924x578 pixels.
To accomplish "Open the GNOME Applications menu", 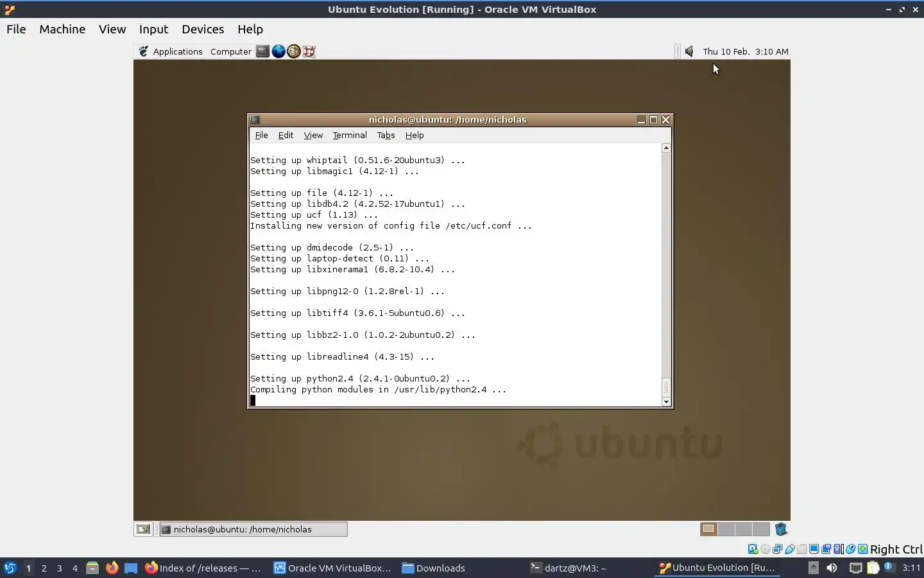I will coord(171,51).
